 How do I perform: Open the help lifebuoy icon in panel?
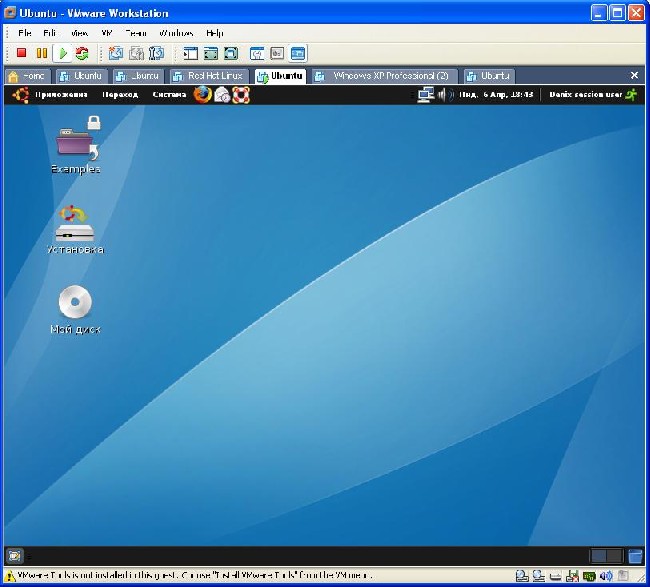(x=241, y=95)
